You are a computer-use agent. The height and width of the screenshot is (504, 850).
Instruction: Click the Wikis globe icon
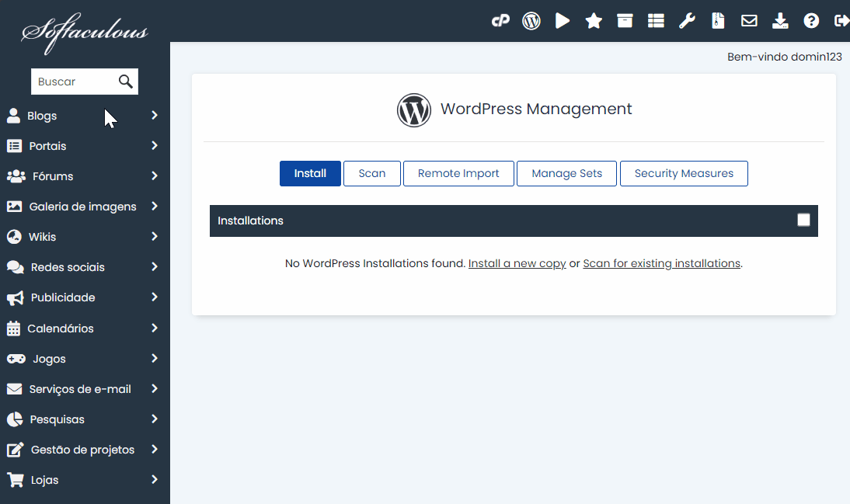[x=14, y=237]
